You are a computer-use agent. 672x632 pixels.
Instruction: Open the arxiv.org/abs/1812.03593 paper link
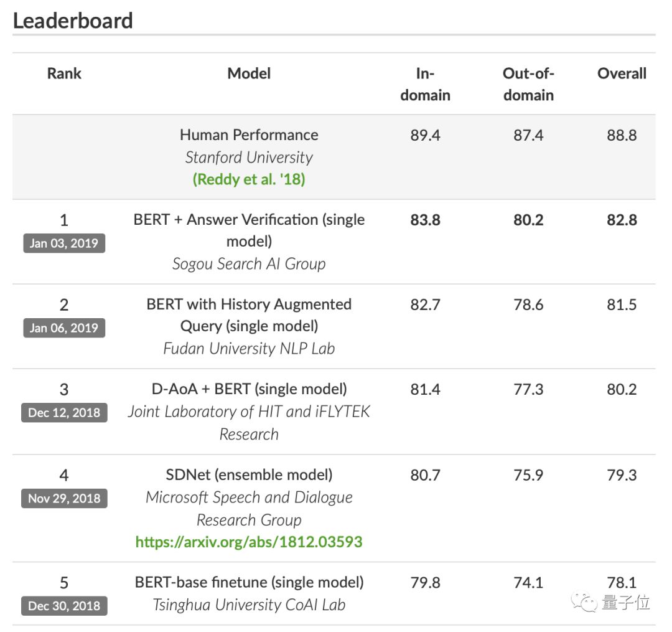coord(249,542)
